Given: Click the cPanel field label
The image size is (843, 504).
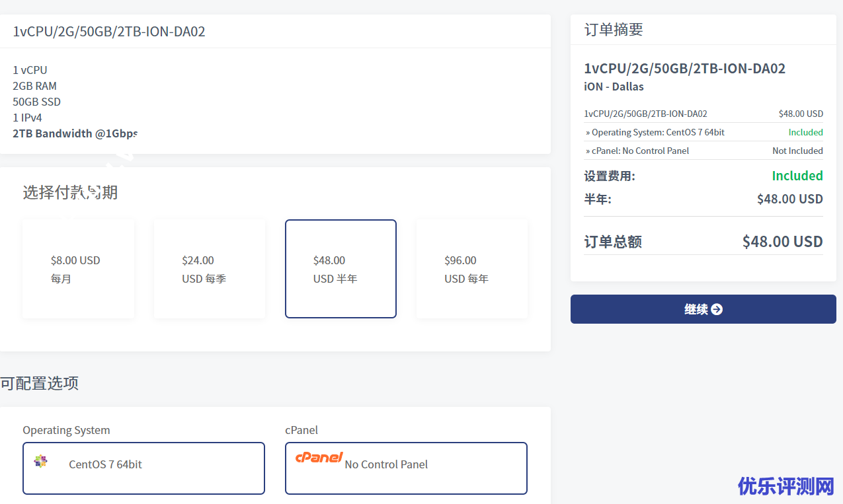Looking at the screenshot, I should [301, 430].
